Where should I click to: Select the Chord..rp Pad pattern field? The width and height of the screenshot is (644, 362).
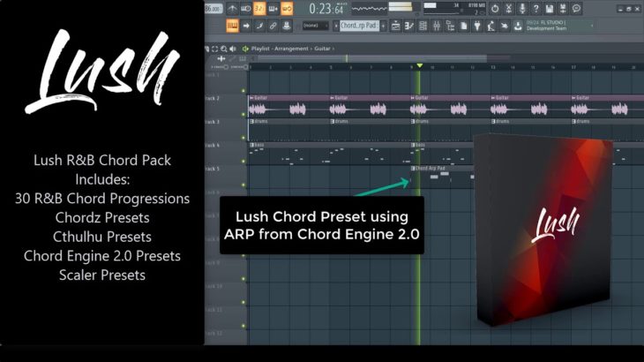point(359,26)
